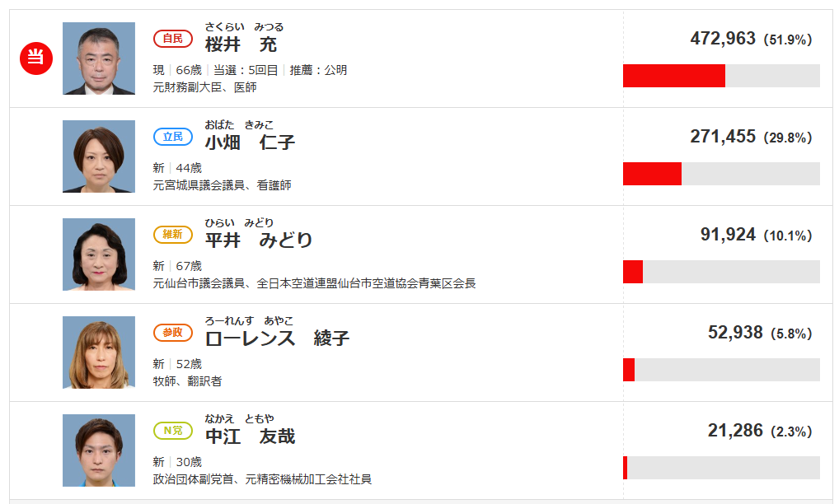Click the 自民 party badge
The image size is (839, 504).
pos(173,39)
